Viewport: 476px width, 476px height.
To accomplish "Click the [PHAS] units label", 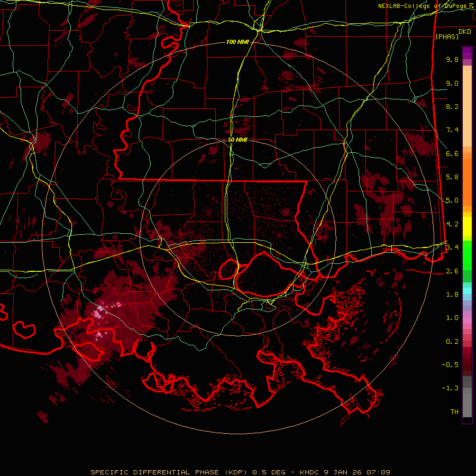I will 447,36.
